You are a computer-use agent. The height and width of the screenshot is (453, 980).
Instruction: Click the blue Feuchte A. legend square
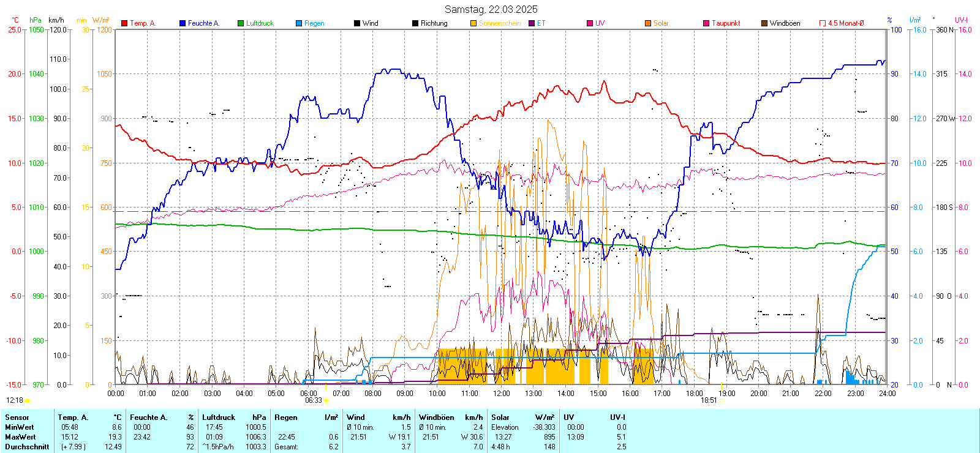[x=183, y=23]
